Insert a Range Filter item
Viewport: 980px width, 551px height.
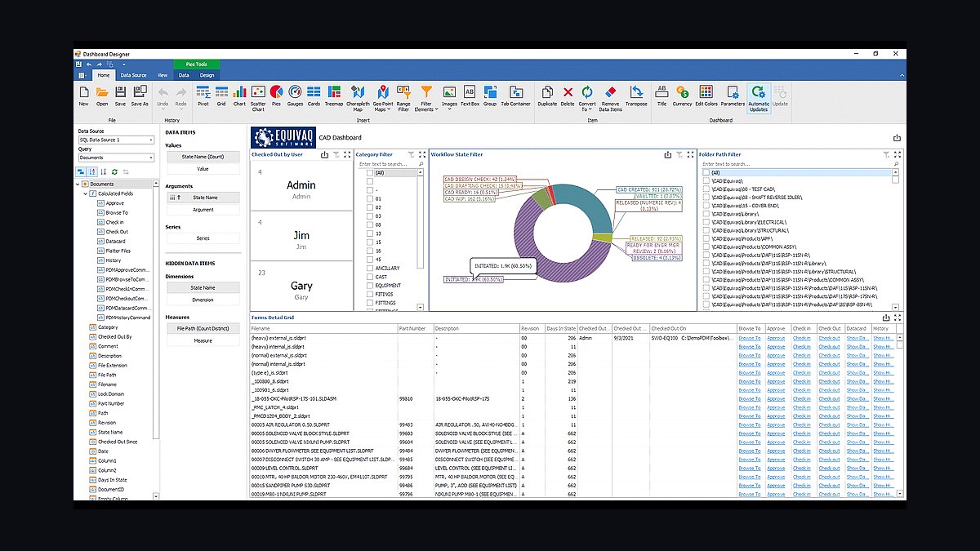pos(403,98)
